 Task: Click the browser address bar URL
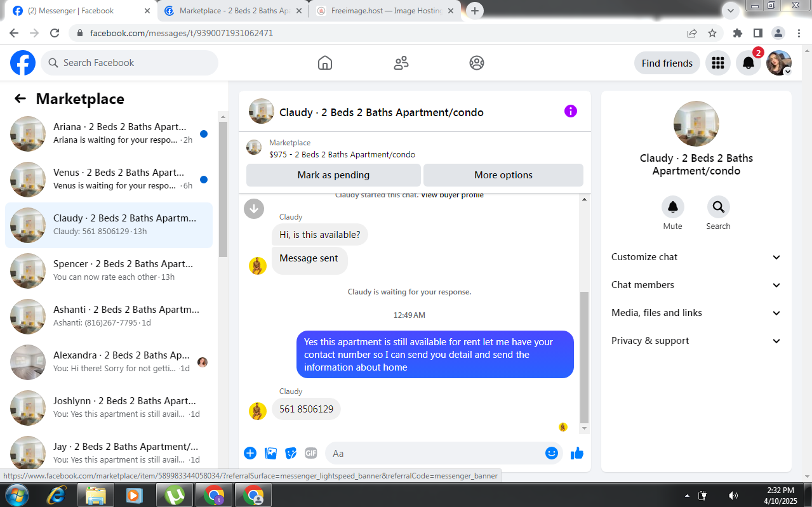point(182,33)
